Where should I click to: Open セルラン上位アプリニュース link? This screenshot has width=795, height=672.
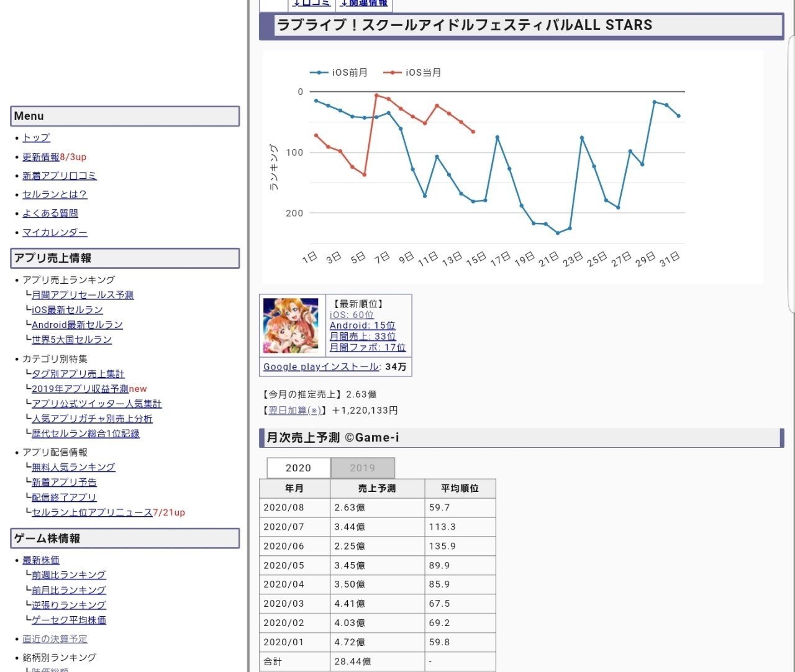coord(92,512)
